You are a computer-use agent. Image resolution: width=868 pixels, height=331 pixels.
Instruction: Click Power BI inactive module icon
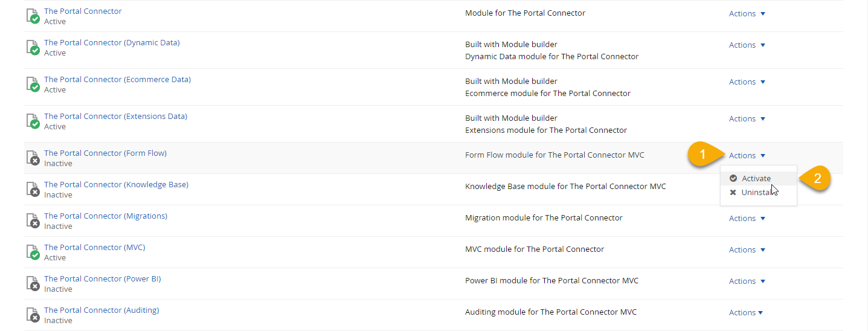pyautogui.click(x=33, y=284)
